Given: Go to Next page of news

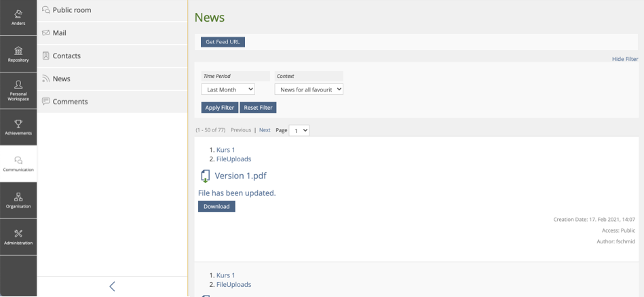Looking at the screenshot, I should click(265, 130).
